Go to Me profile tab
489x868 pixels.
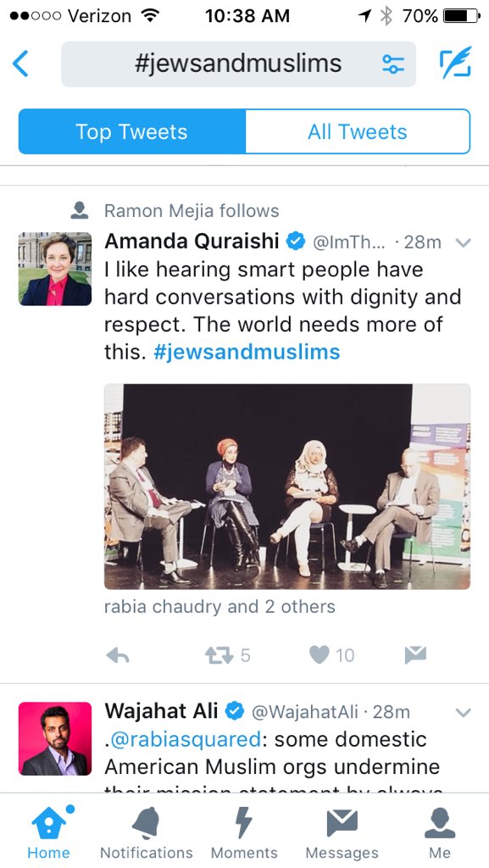point(440,832)
